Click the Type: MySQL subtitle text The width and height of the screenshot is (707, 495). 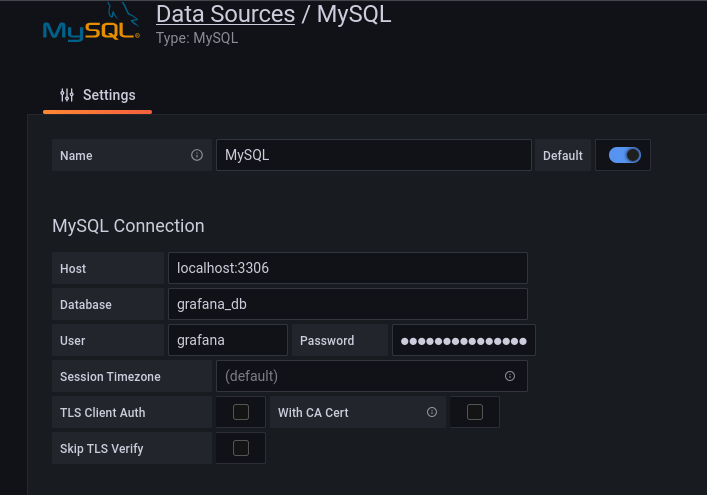197,38
